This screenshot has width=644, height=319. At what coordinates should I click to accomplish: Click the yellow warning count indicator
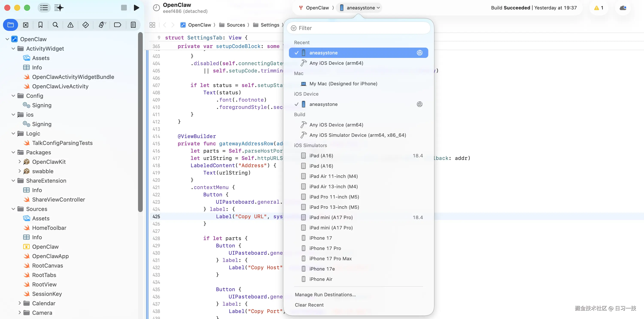click(x=598, y=8)
